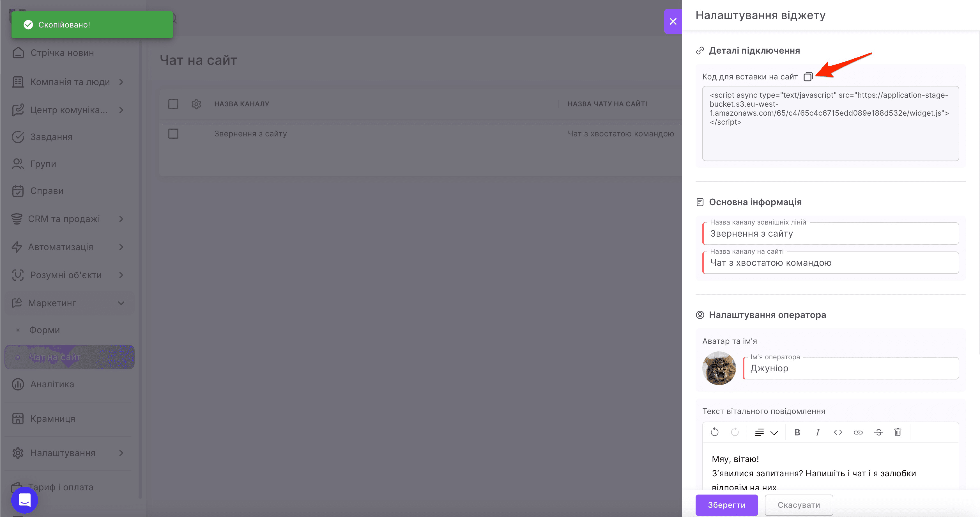980x517 pixels.
Task: Undo in the greeting message editor
Action: tap(714, 432)
